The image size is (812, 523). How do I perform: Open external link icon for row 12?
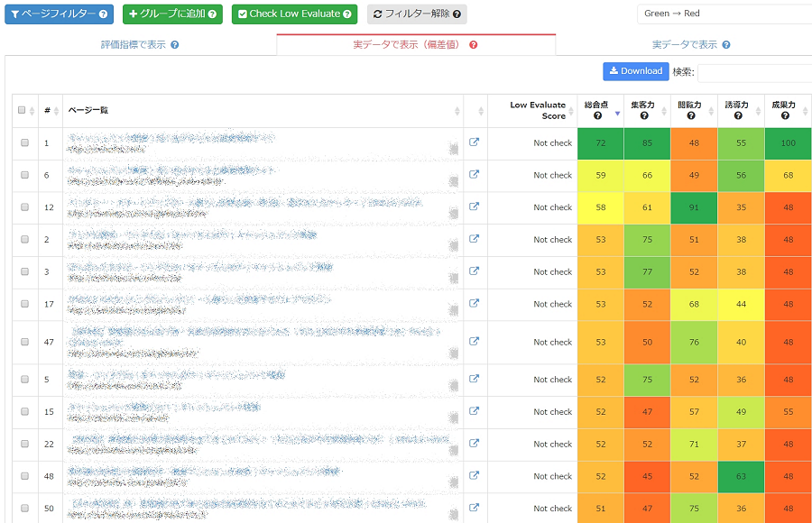pos(475,206)
